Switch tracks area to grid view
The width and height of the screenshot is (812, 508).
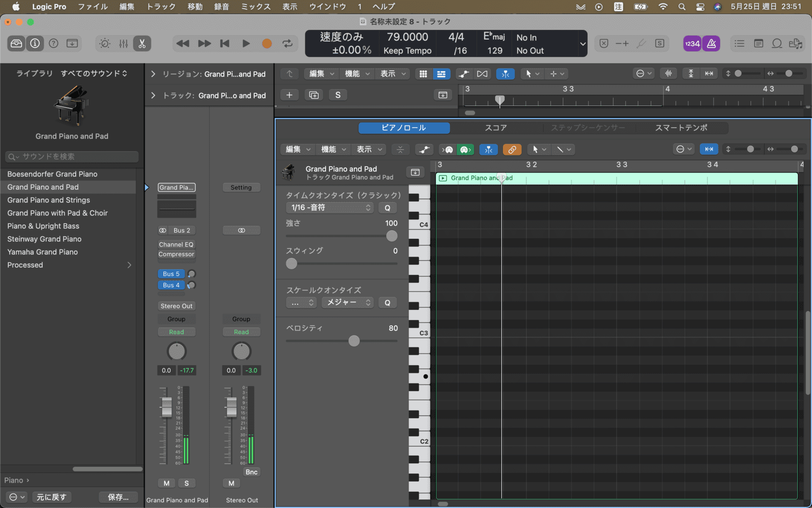[x=423, y=74]
